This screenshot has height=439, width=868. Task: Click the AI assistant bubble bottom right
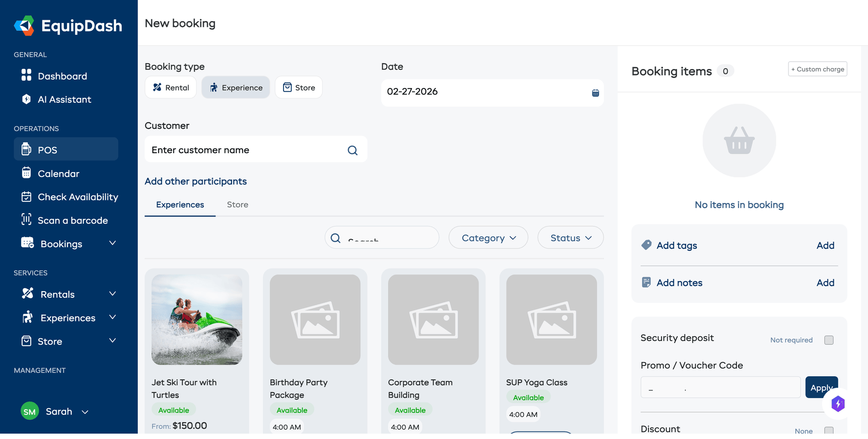click(x=838, y=404)
